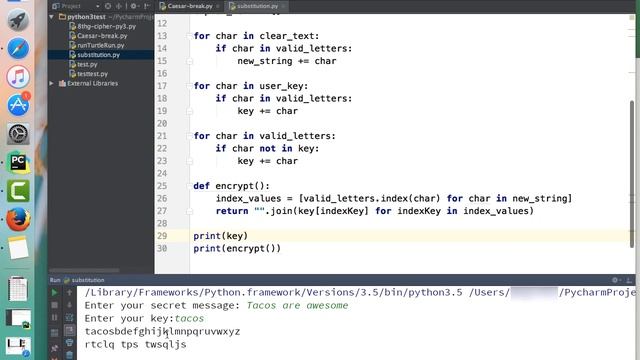Screen dimensions: 640x360
Task: Open the Project view dropdown
Action: pyautogui.click(x=97, y=6)
